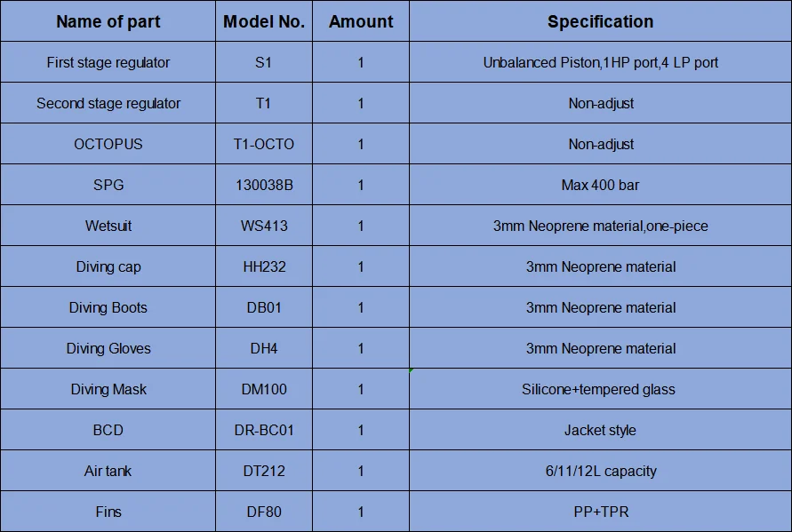This screenshot has height=532, width=792.
Task: Select the 'Diving Gloves' cell
Action: 108,348
